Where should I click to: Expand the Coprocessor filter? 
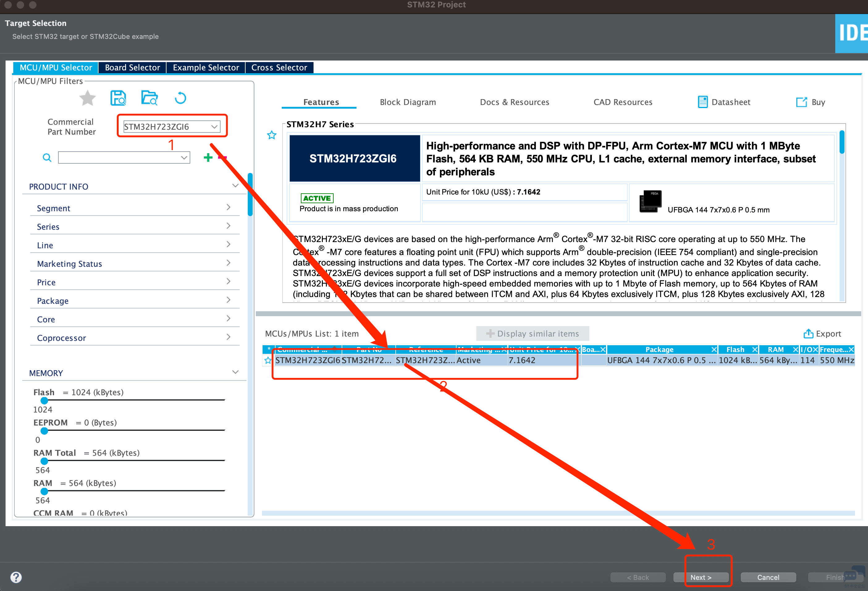coord(228,337)
